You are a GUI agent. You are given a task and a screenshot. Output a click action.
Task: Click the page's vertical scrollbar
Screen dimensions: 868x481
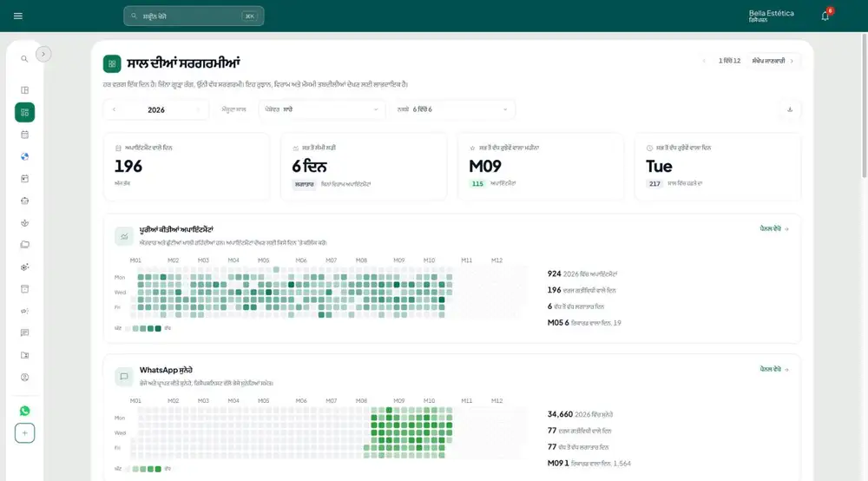point(865,105)
